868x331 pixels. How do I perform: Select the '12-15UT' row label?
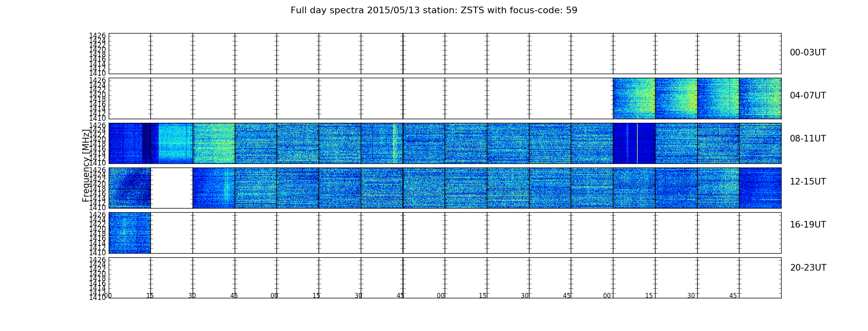pyautogui.click(x=808, y=182)
